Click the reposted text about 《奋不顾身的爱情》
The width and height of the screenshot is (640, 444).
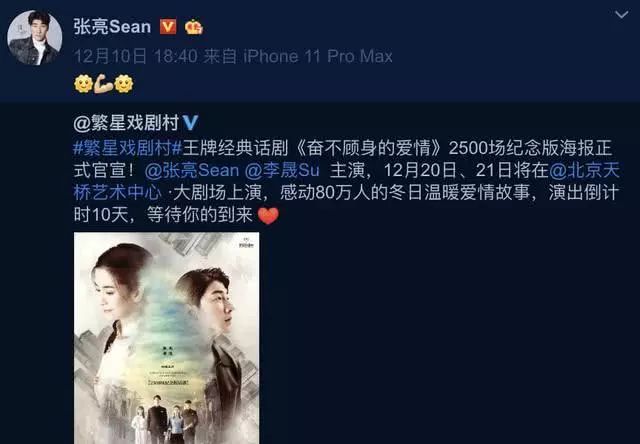347,181
